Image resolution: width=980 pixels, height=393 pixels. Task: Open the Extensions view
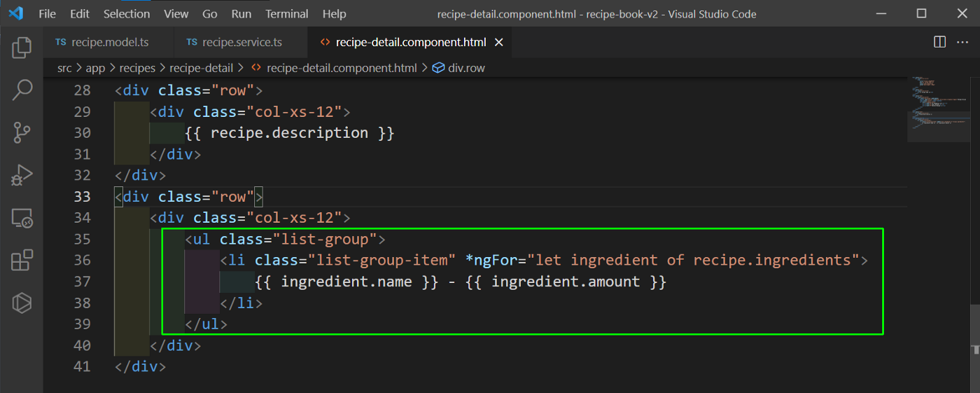coord(22,260)
